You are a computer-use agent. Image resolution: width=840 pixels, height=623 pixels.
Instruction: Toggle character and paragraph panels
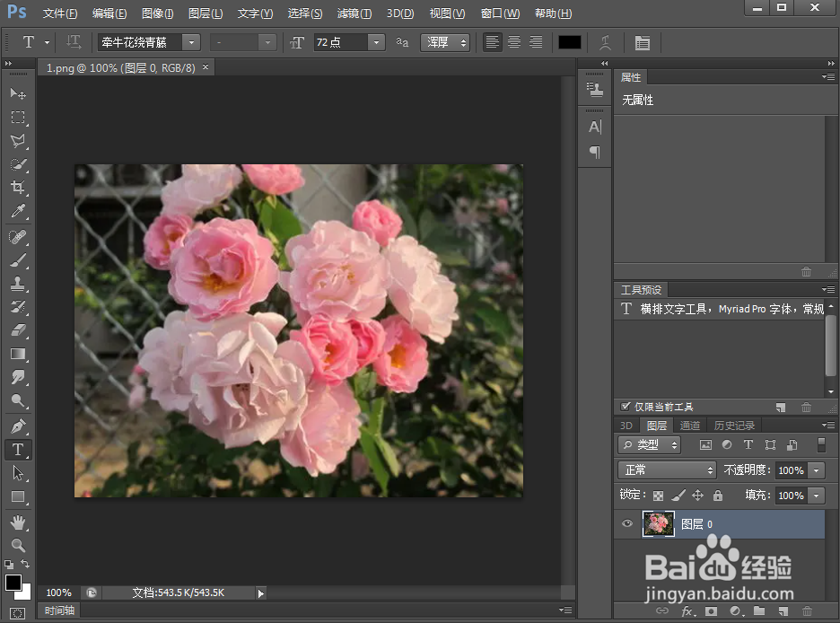(x=642, y=42)
